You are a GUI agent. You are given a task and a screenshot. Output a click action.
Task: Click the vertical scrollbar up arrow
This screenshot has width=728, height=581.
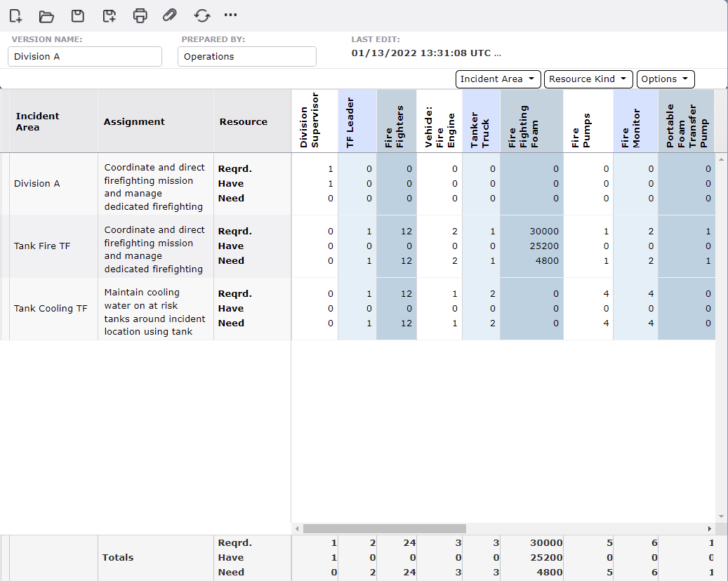click(720, 159)
